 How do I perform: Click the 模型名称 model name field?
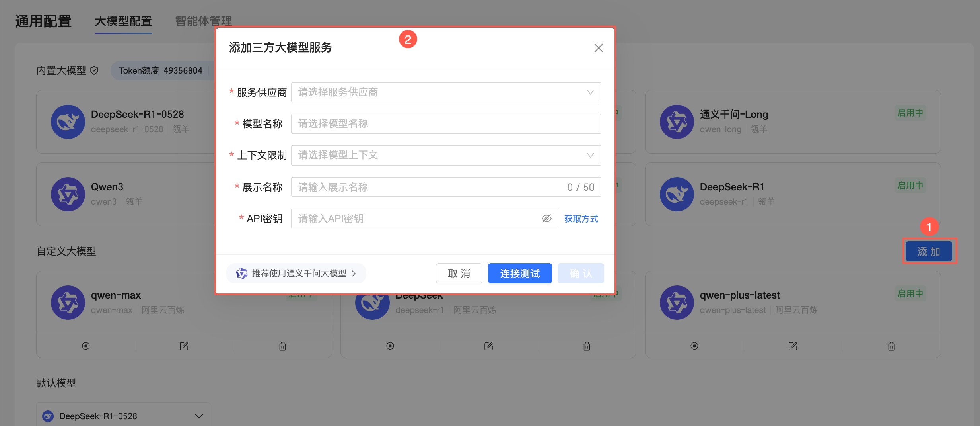pyautogui.click(x=446, y=124)
